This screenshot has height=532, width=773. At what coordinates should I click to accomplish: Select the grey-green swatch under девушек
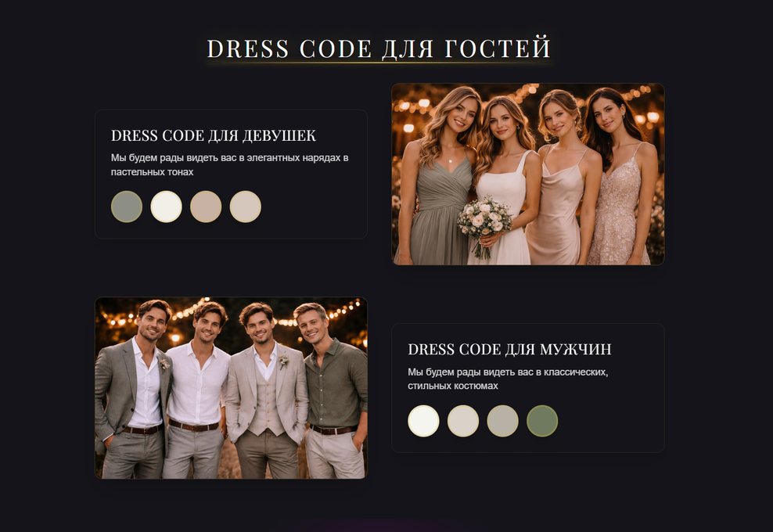pos(127,207)
